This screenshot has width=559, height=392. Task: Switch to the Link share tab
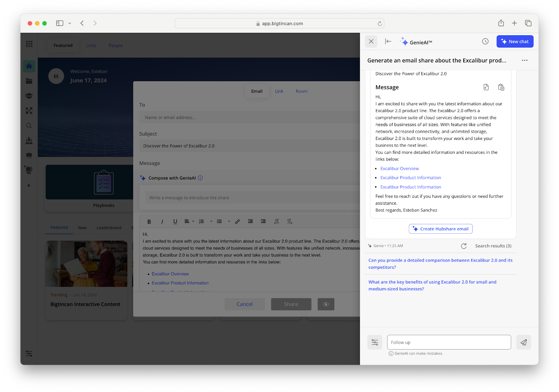click(x=279, y=91)
